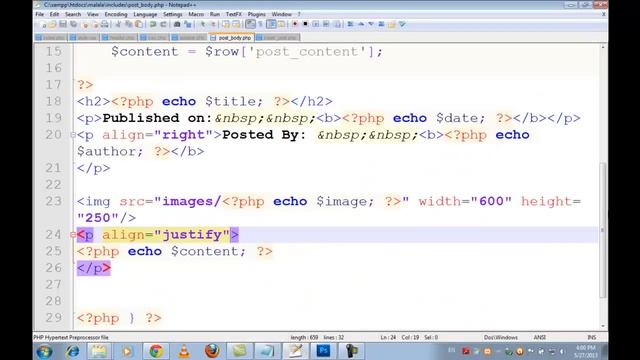Create a new document with the New icon
Image resolution: width=640 pixels, height=360 pixels.
pyautogui.click(x=43, y=24)
